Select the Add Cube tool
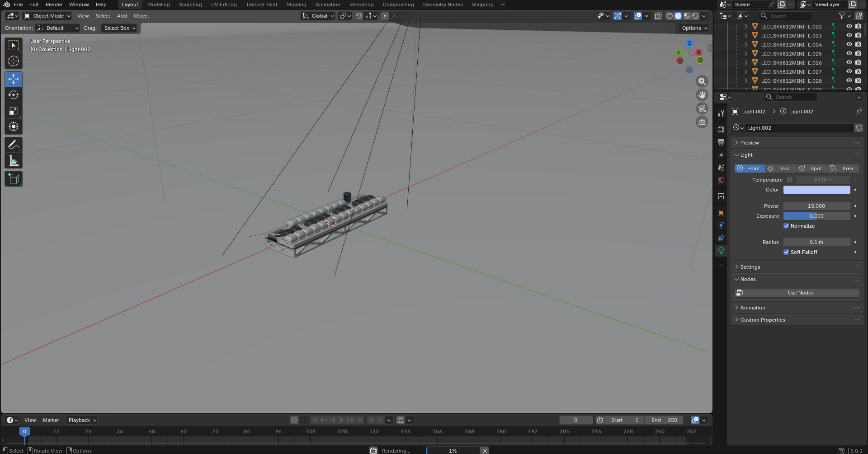 point(14,179)
